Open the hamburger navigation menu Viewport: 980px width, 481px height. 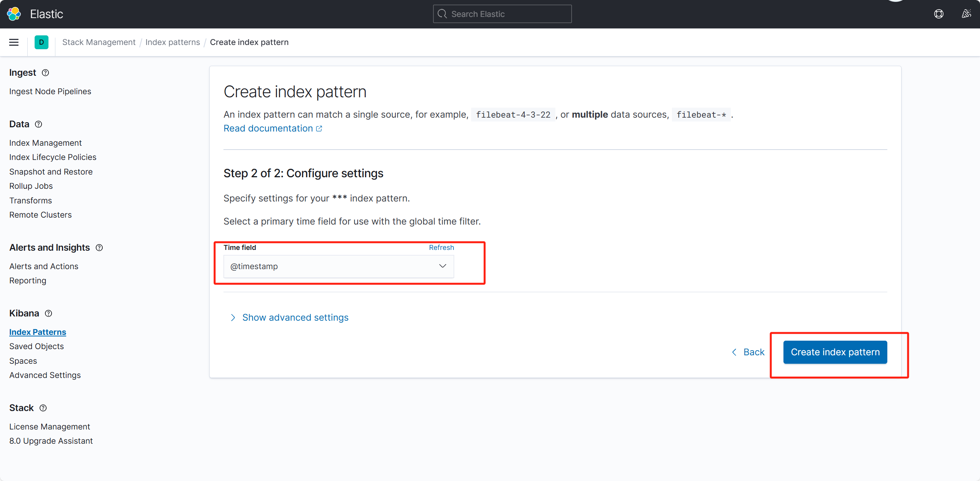pyautogui.click(x=14, y=42)
